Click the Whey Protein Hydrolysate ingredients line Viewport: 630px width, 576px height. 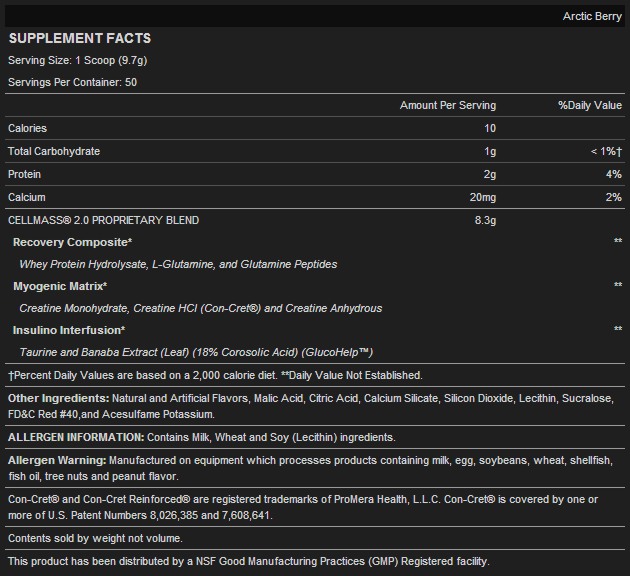tap(178, 264)
